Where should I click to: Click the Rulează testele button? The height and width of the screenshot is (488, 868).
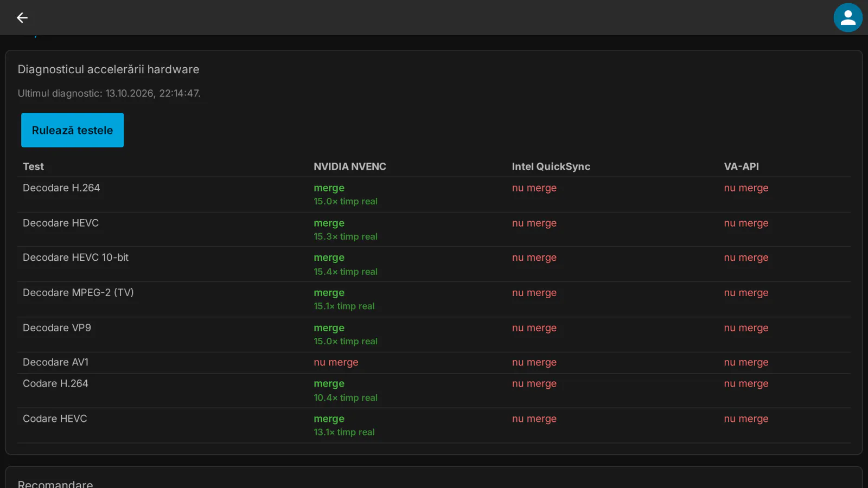tap(72, 130)
